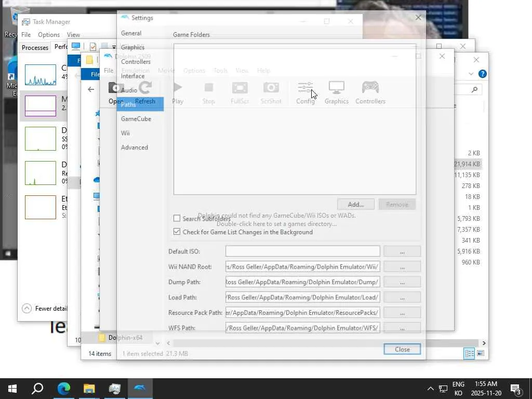Click the horizontal scrollbar right arrow
Viewport: 532px width, 399px height.
click(x=484, y=343)
